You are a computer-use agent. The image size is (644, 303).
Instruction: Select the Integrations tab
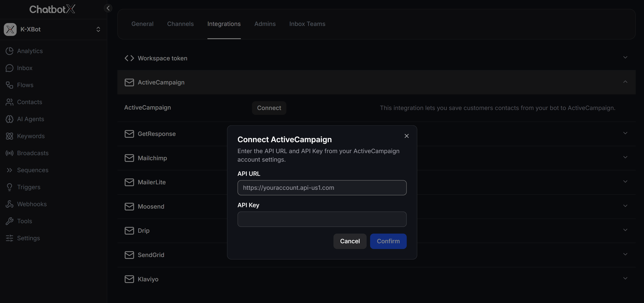coord(224,24)
